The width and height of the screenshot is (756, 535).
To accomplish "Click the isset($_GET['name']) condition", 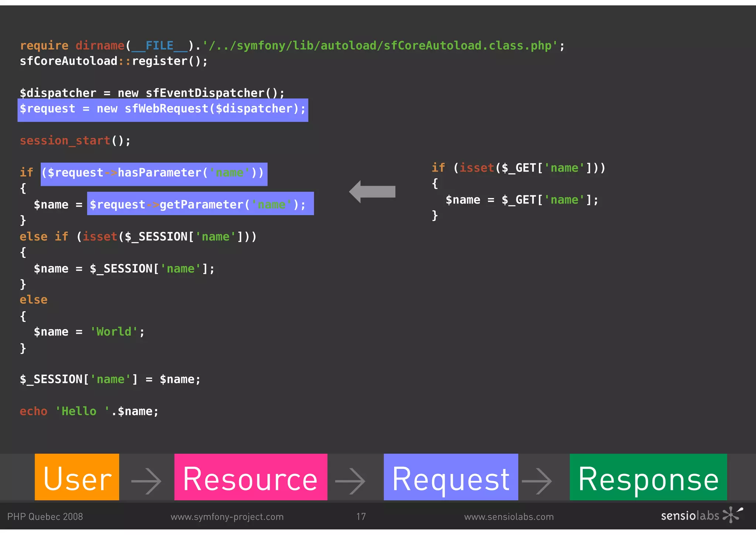I will click(x=529, y=168).
